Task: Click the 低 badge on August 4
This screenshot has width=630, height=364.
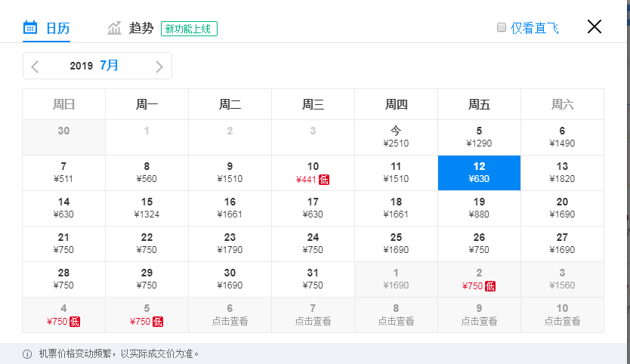Action: (75, 321)
